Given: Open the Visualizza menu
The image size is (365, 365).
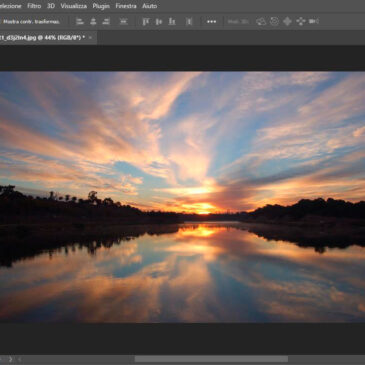Looking at the screenshot, I should tap(74, 6).
